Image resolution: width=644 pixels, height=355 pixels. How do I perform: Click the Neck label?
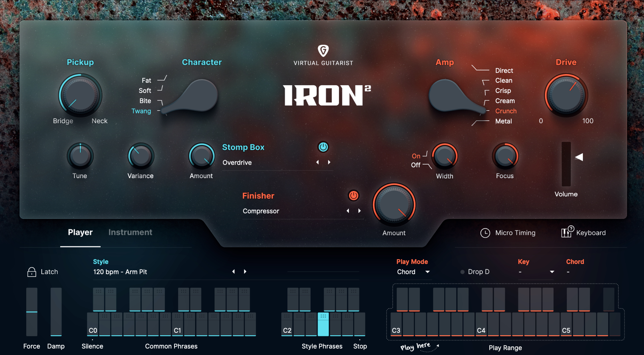pos(99,121)
